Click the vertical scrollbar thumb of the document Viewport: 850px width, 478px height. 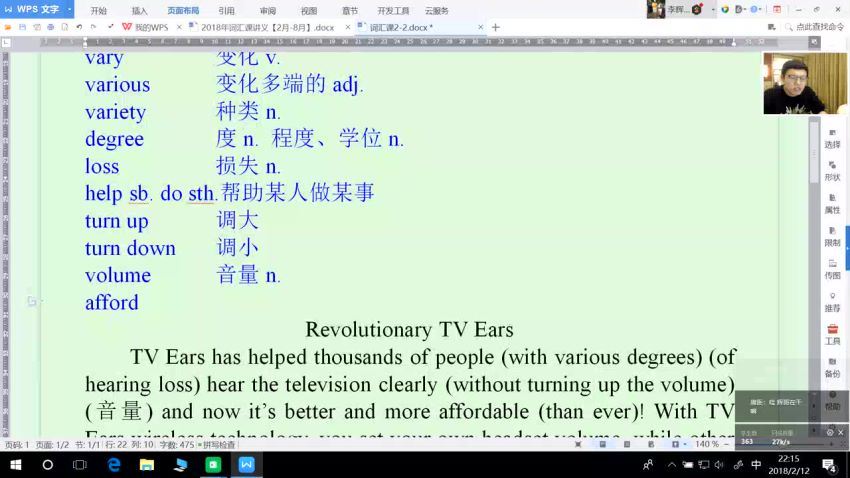[x=814, y=150]
